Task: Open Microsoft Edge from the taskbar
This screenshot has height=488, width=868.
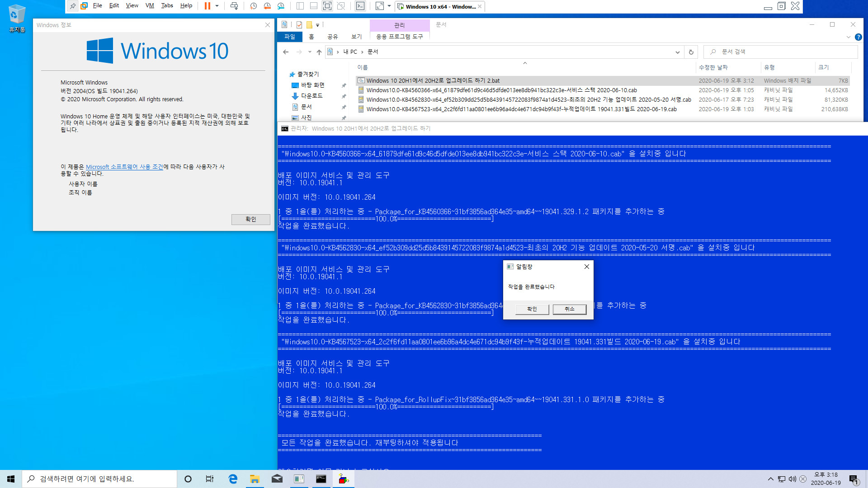Action: tap(233, 479)
